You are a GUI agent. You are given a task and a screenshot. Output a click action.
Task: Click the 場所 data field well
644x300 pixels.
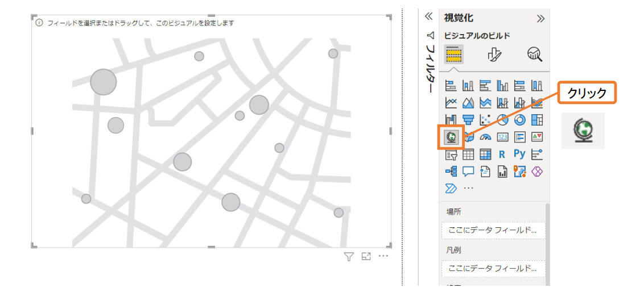click(493, 230)
